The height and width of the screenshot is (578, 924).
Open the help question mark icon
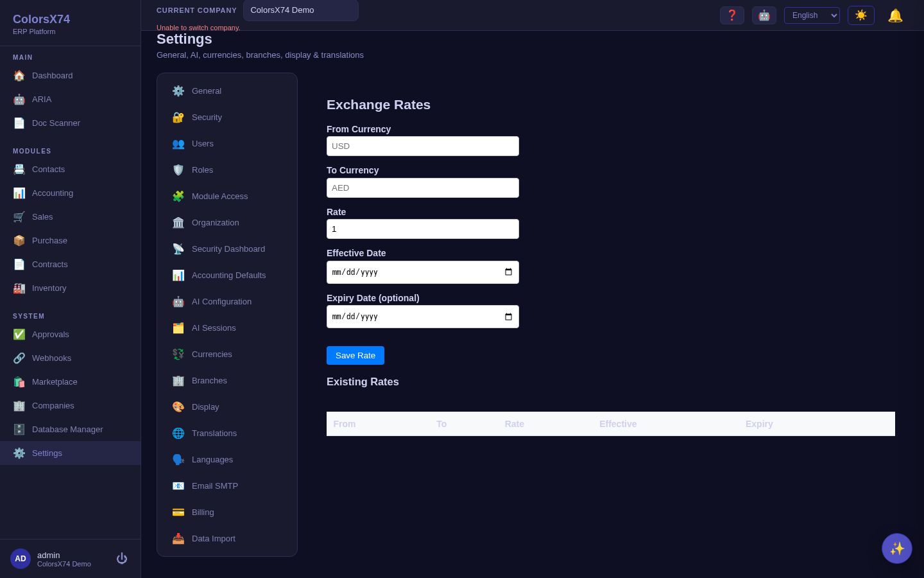pos(732,15)
